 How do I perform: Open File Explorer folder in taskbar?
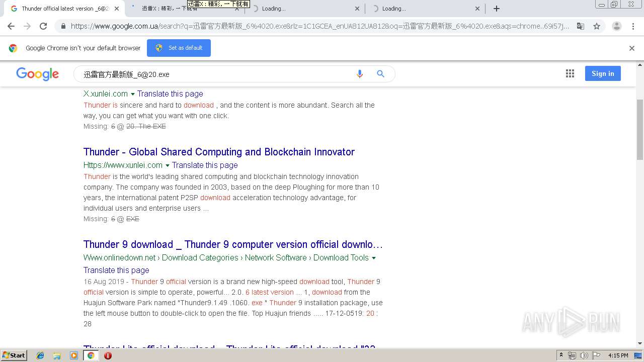pyautogui.click(x=57, y=355)
